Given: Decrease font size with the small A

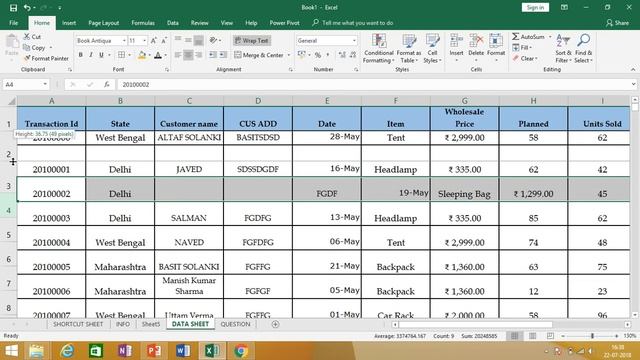Looking at the screenshot, I should [x=164, y=41].
